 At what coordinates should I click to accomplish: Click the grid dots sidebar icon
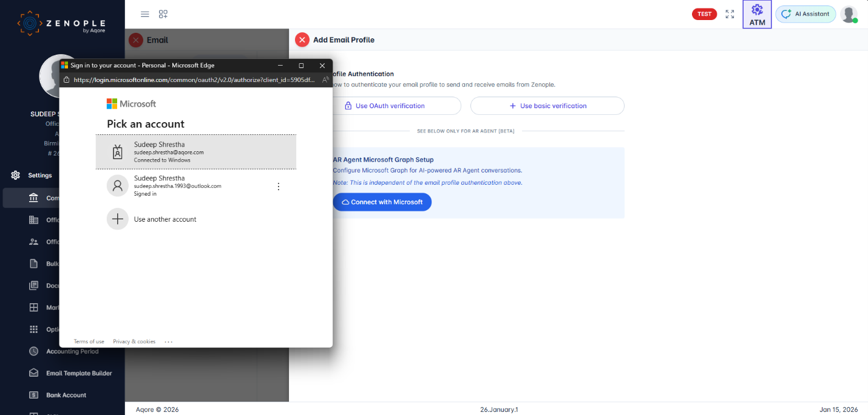coord(34,329)
